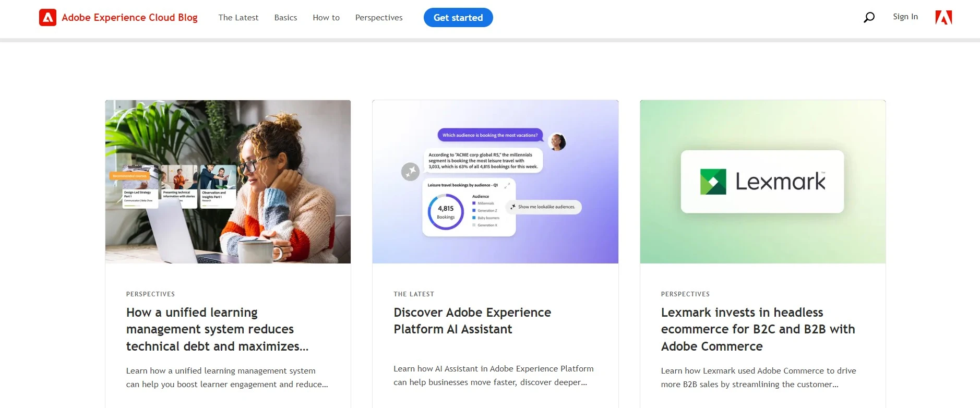Viewport: 980px width, 408px height.
Task: Go to The Latest menu item
Action: click(x=238, y=17)
